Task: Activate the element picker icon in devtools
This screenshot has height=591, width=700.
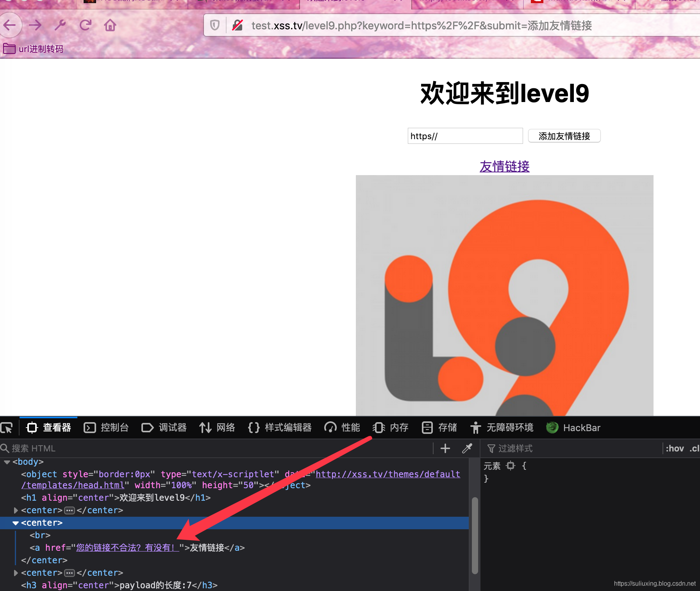Action: [x=7, y=428]
